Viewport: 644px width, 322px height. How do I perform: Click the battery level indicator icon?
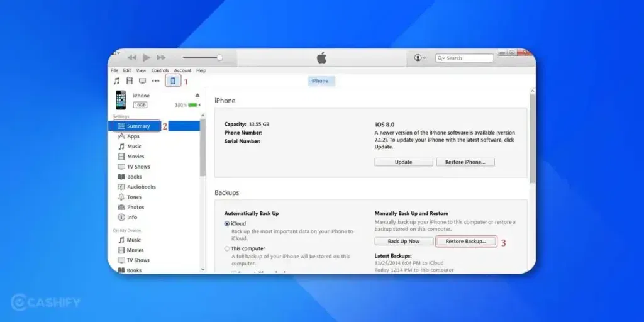(193, 105)
